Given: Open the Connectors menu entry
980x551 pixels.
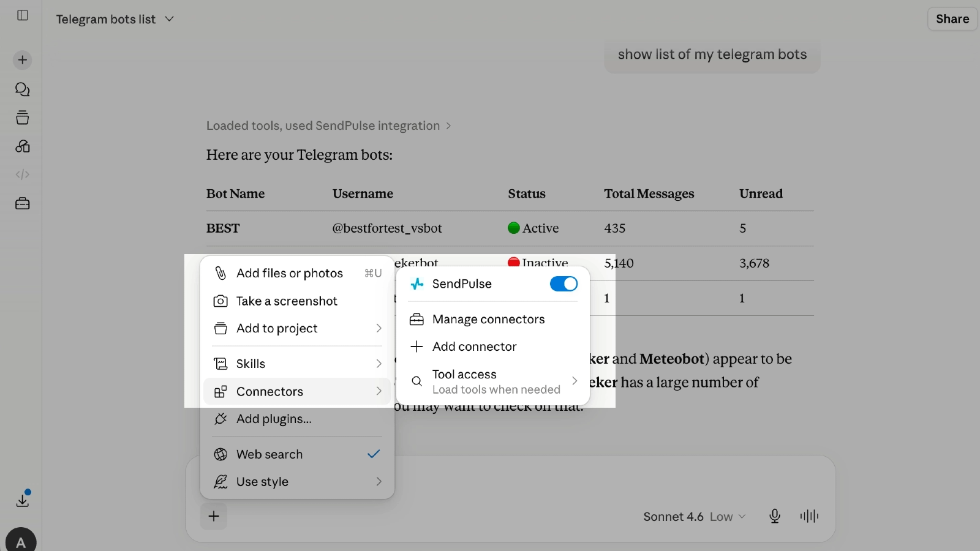Looking at the screenshot, I should click(297, 391).
